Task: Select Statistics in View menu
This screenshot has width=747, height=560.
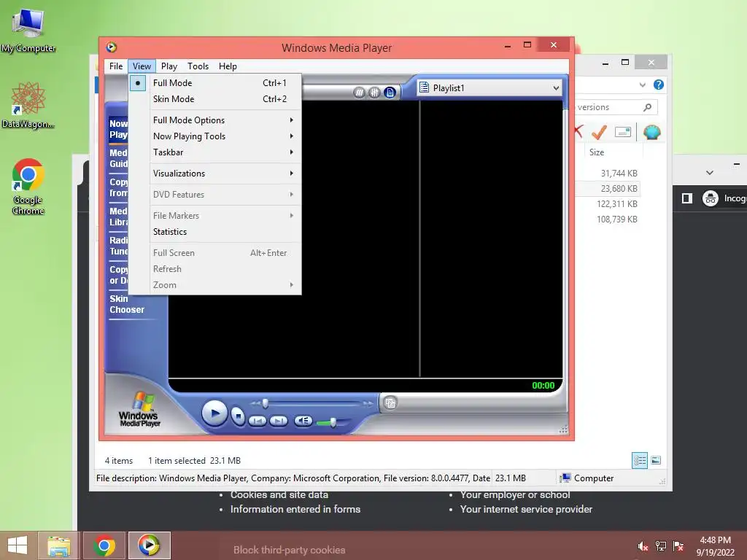Action: pos(215,232)
